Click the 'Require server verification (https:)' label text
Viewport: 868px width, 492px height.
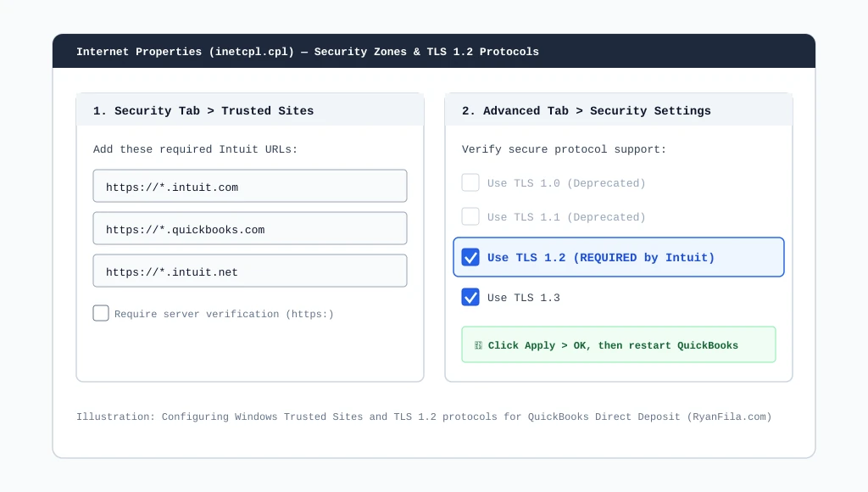pos(224,314)
